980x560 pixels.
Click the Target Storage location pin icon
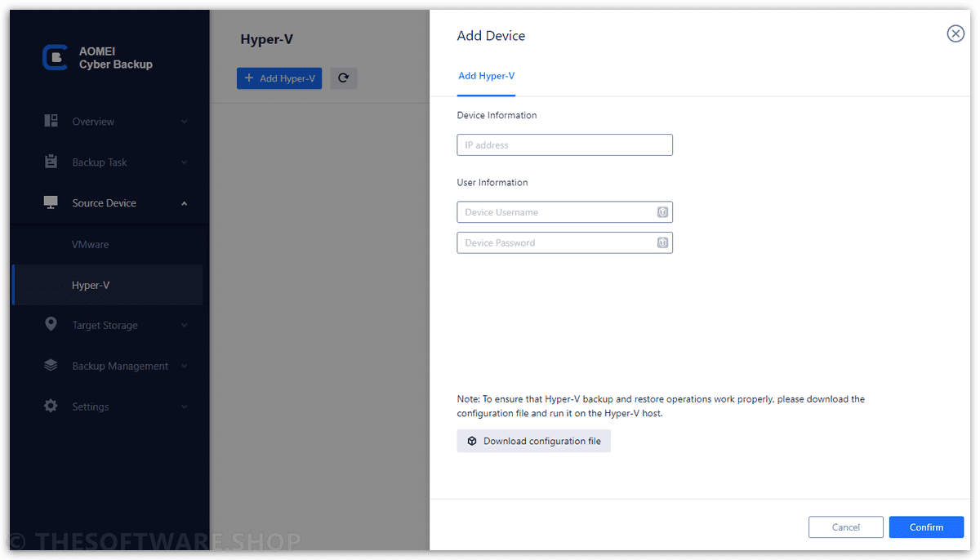pyautogui.click(x=51, y=324)
